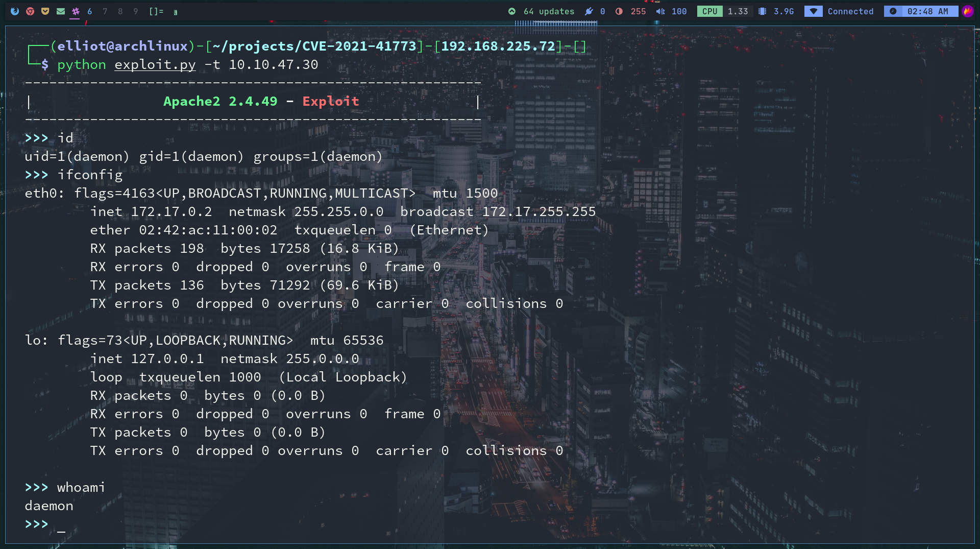Screen dimensions: 980x549
Task: Mute audio via the speaker icon
Action: pos(660,11)
